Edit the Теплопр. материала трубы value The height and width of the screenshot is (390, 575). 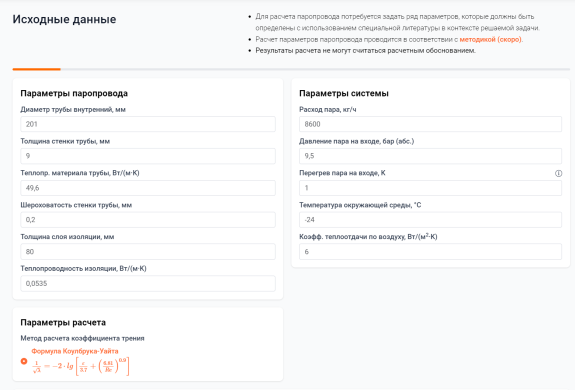pyautogui.click(x=148, y=188)
